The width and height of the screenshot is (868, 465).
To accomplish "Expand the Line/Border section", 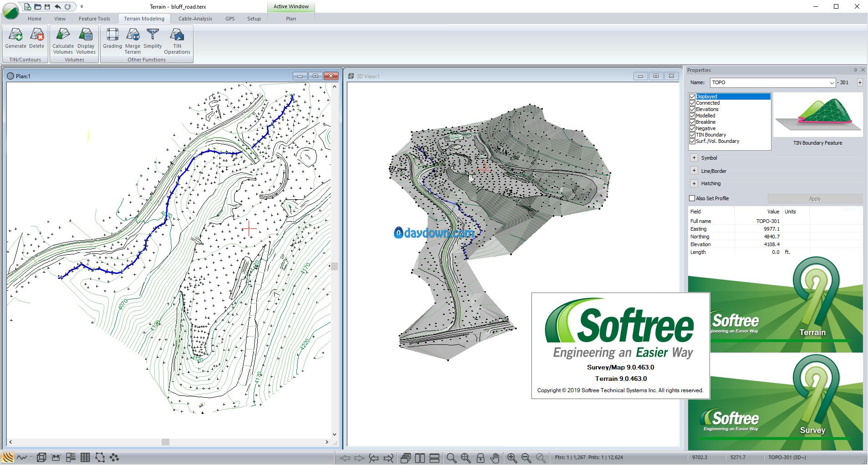I will pos(694,171).
